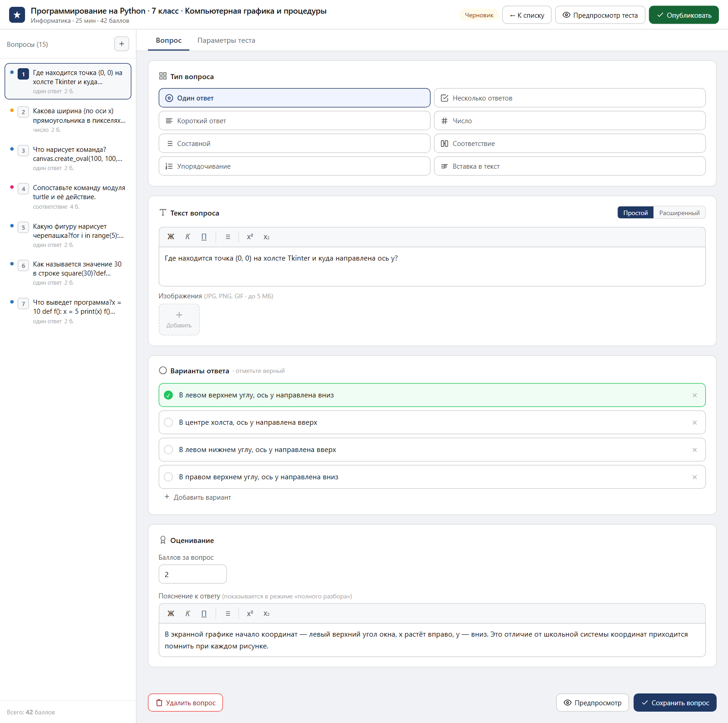Screen dimensions: 728x723
Task: Click 'Добавить вариант' link
Action: (197, 497)
